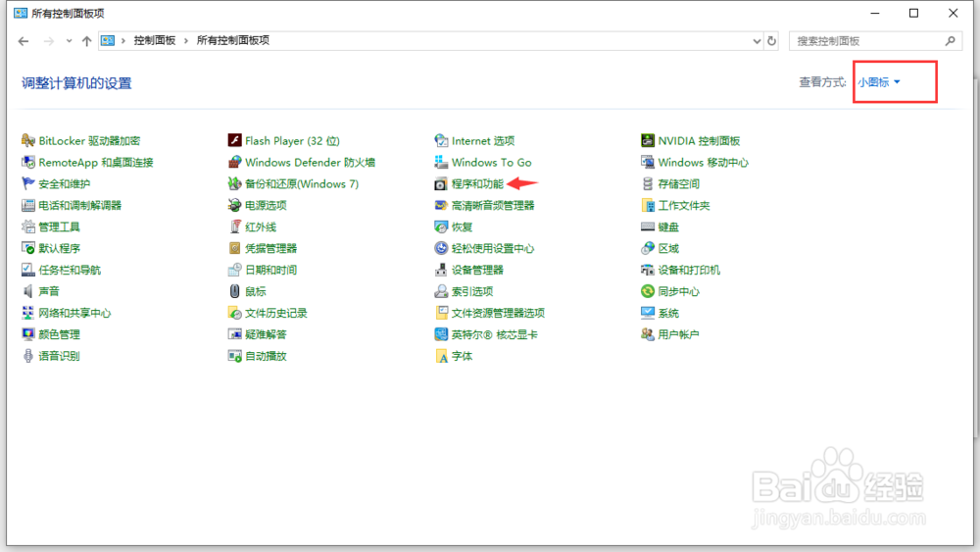Viewport: 980px width, 552px height.
Task: Open the 查看方式 小图标 dropdown
Action: point(879,82)
